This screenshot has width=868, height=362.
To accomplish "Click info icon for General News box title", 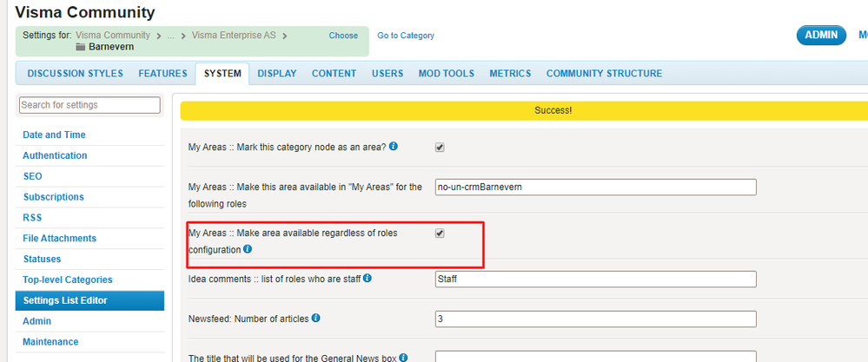I will click(x=403, y=358).
